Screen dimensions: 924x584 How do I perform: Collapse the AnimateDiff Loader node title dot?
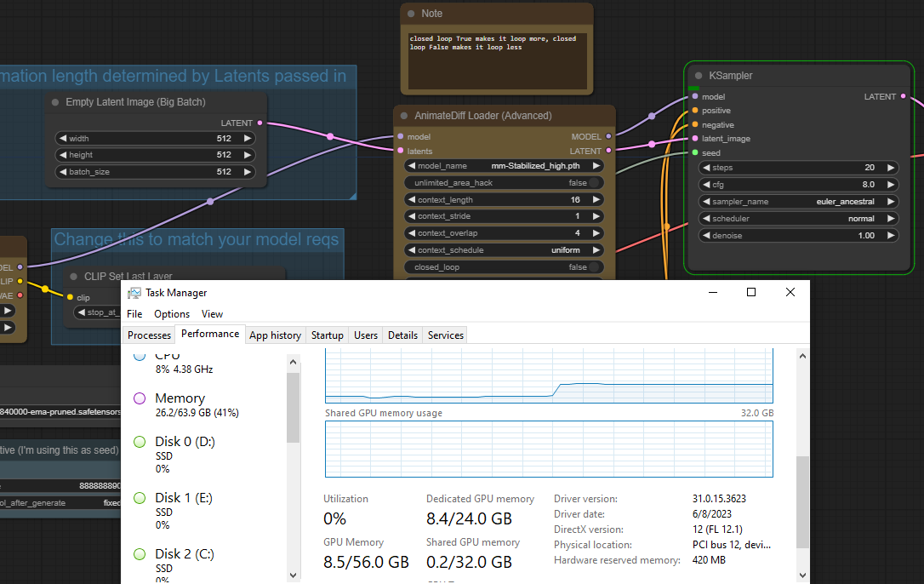[407, 115]
